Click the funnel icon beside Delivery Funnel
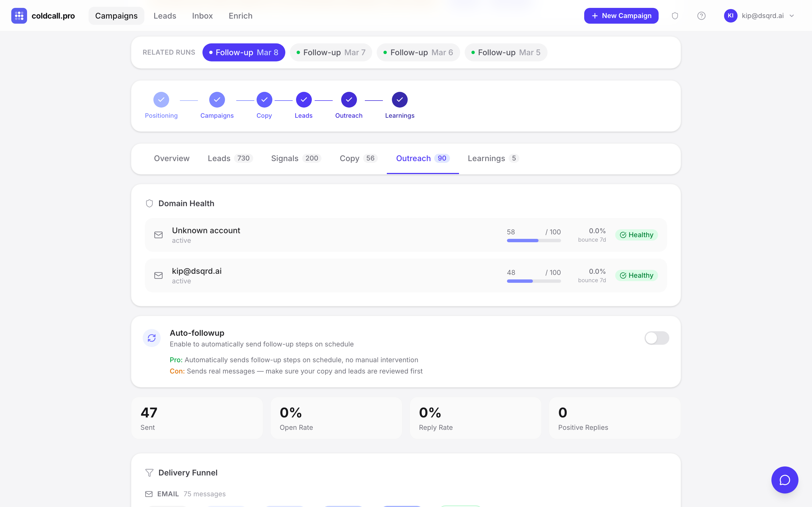Viewport: 812px width, 507px height. point(149,472)
